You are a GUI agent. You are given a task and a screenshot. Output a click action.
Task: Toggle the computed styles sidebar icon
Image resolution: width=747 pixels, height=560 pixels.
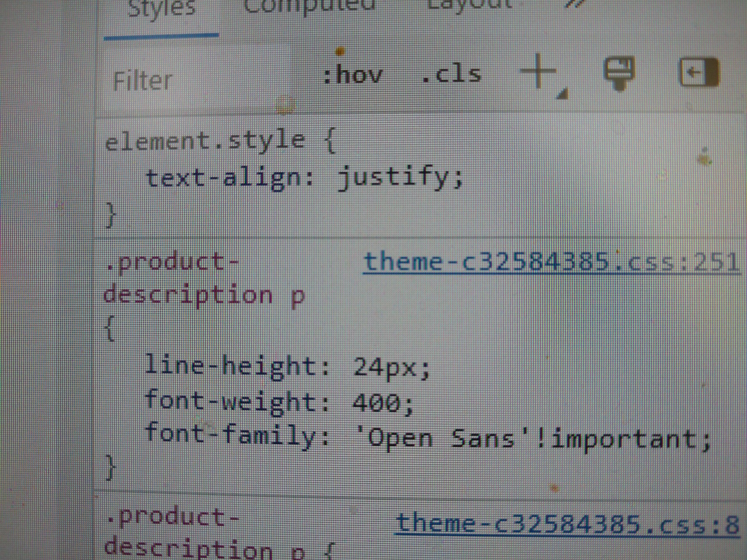[699, 72]
